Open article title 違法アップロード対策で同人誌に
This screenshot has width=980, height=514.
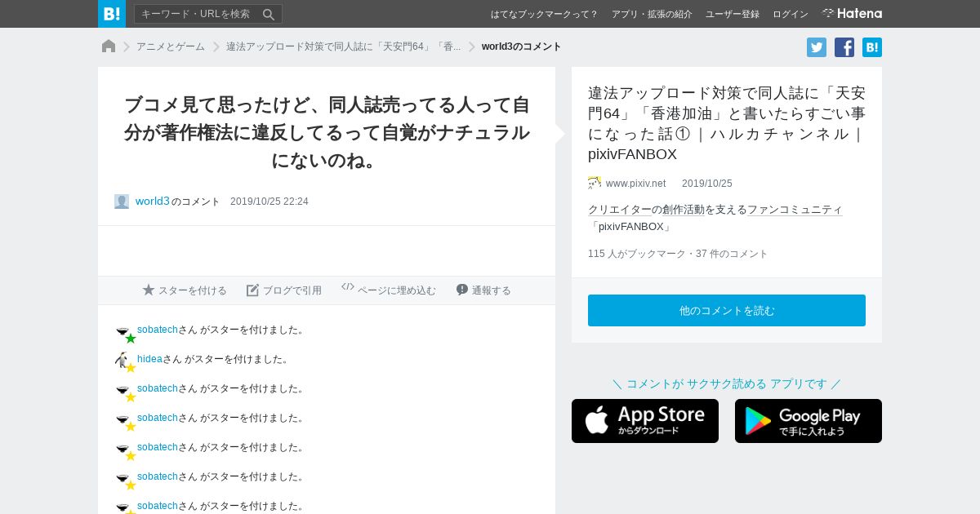click(727, 123)
